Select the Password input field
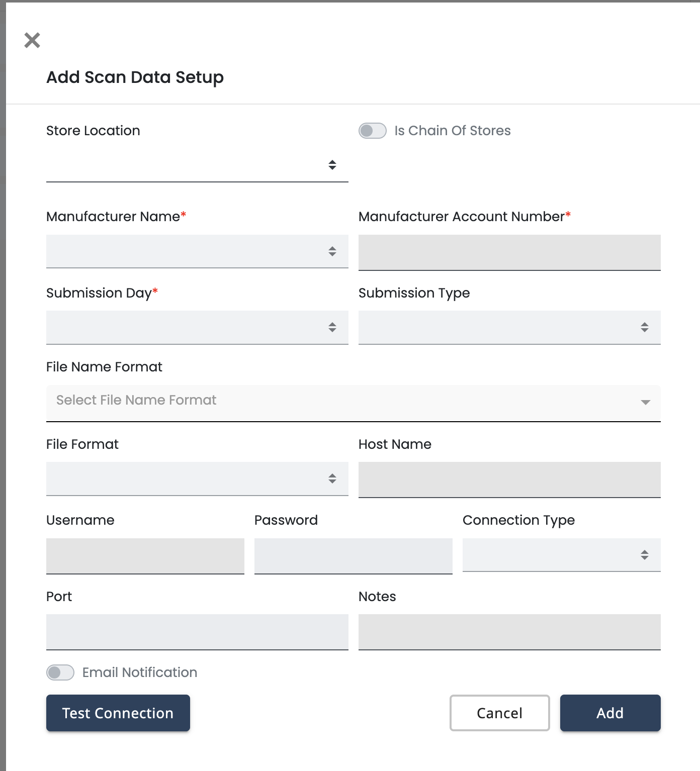This screenshot has width=700, height=771. (353, 556)
